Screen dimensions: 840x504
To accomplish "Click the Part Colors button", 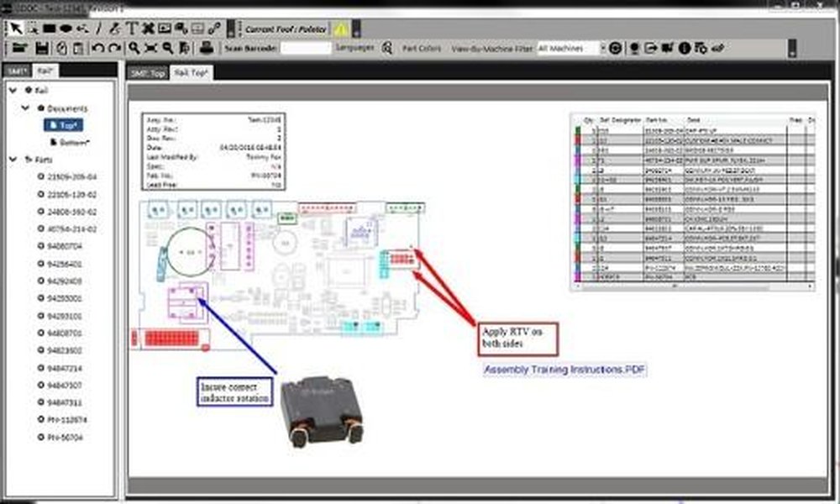I will (422, 49).
